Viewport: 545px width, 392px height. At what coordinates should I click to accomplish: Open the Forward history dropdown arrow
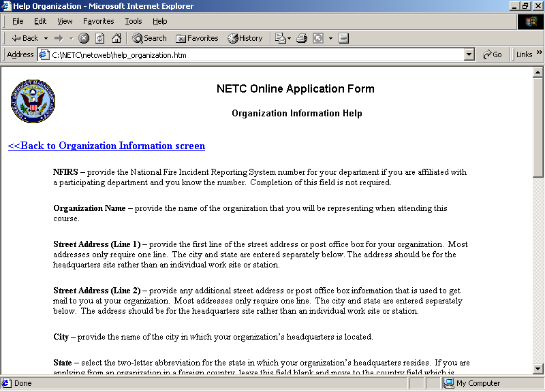71,38
